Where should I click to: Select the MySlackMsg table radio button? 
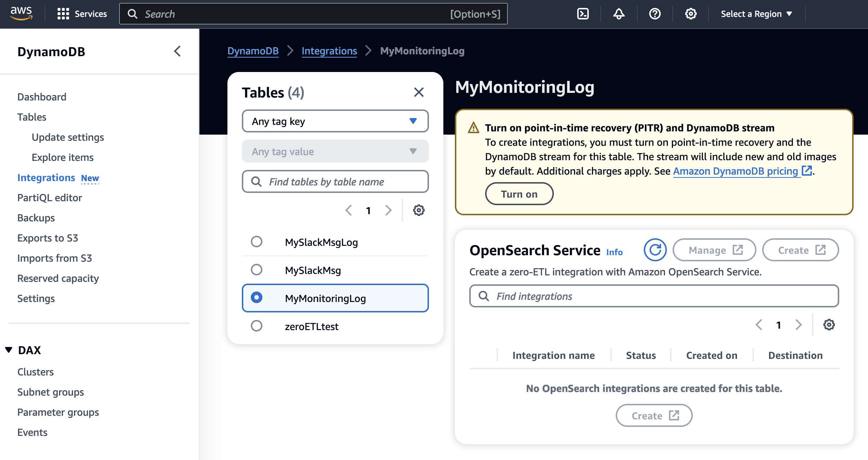click(x=257, y=270)
